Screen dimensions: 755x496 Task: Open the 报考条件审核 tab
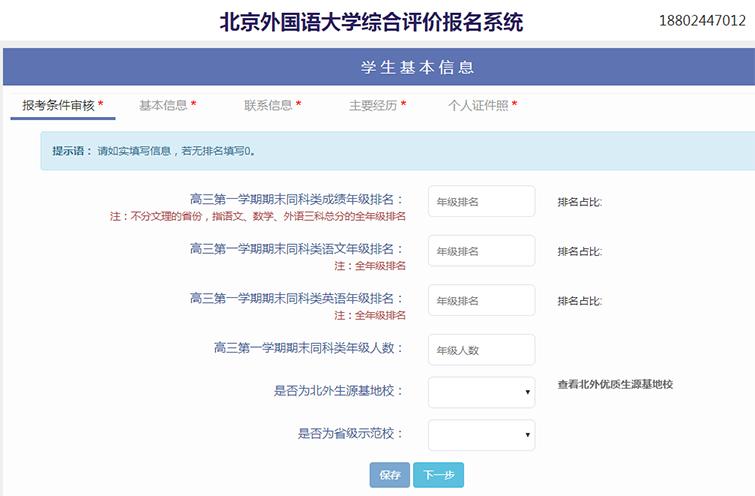click(x=63, y=105)
